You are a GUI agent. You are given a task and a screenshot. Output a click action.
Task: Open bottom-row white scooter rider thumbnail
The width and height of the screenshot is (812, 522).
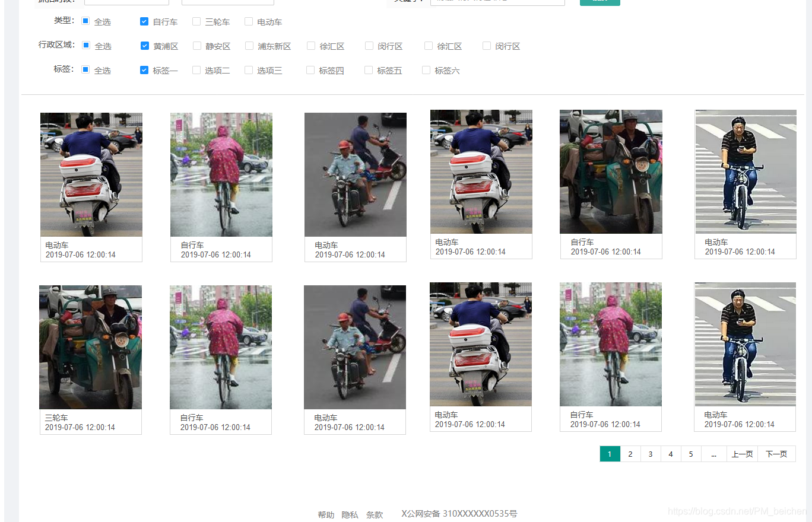[x=481, y=344]
